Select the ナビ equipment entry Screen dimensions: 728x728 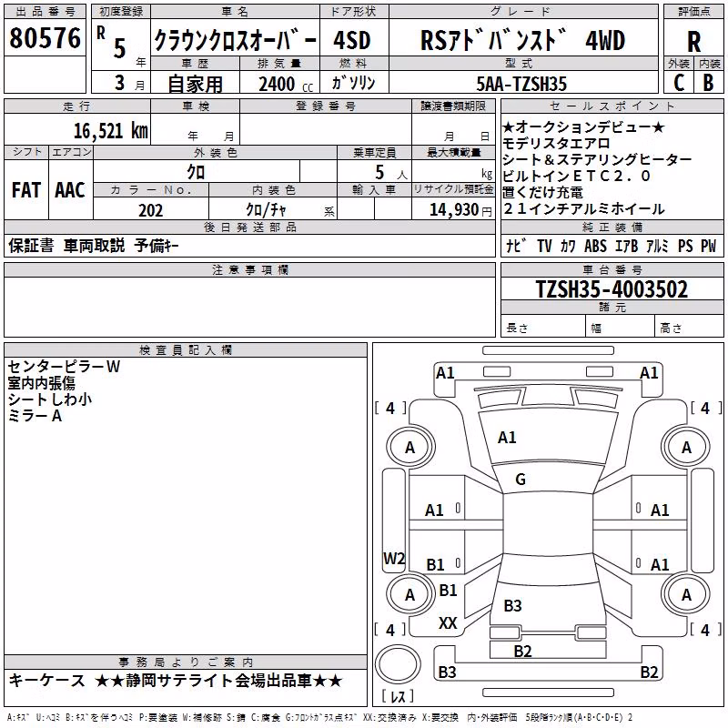[x=516, y=246]
